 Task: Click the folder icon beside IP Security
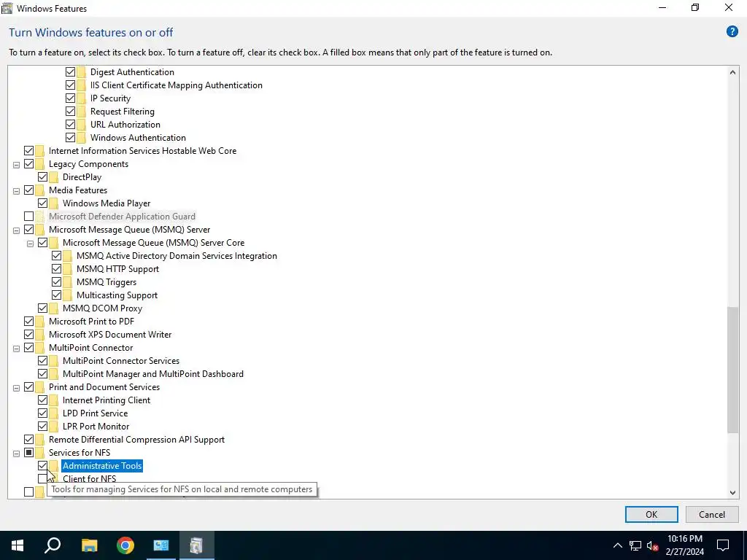[82, 98]
